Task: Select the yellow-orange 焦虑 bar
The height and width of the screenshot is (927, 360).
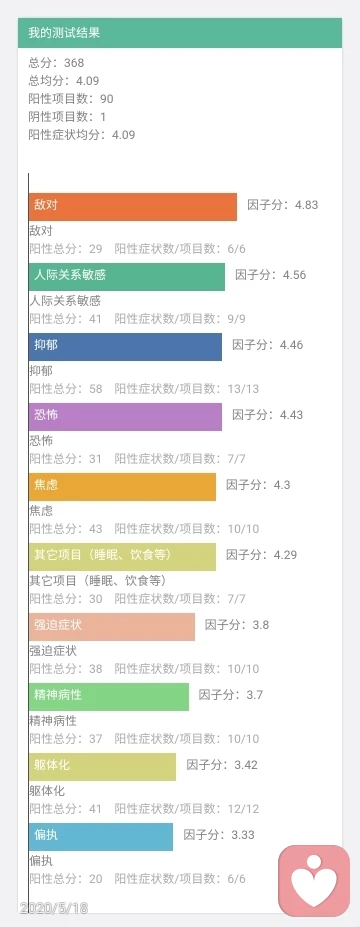Action: point(122,487)
